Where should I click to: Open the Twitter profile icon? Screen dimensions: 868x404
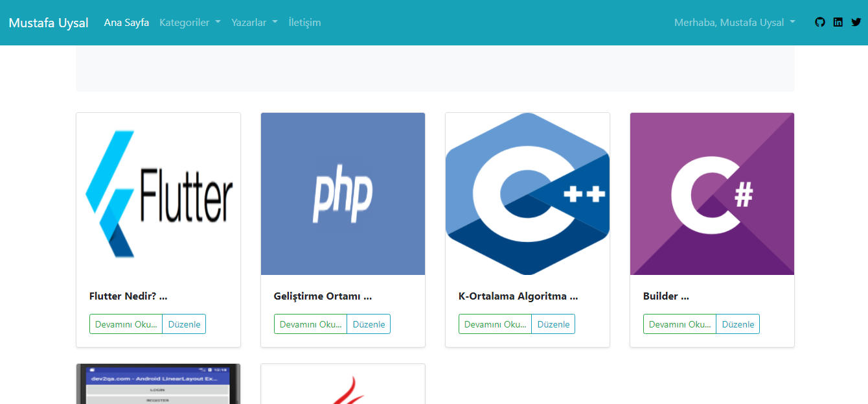pyautogui.click(x=856, y=22)
